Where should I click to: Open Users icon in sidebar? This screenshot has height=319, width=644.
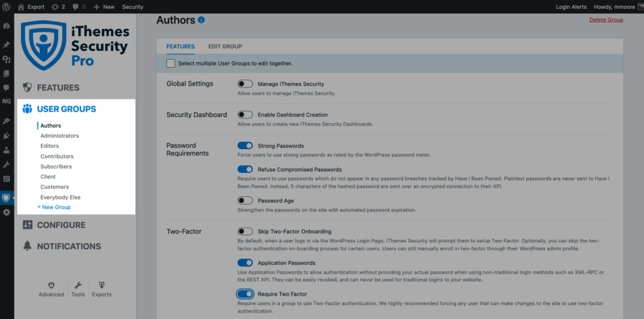pyautogui.click(x=6, y=150)
